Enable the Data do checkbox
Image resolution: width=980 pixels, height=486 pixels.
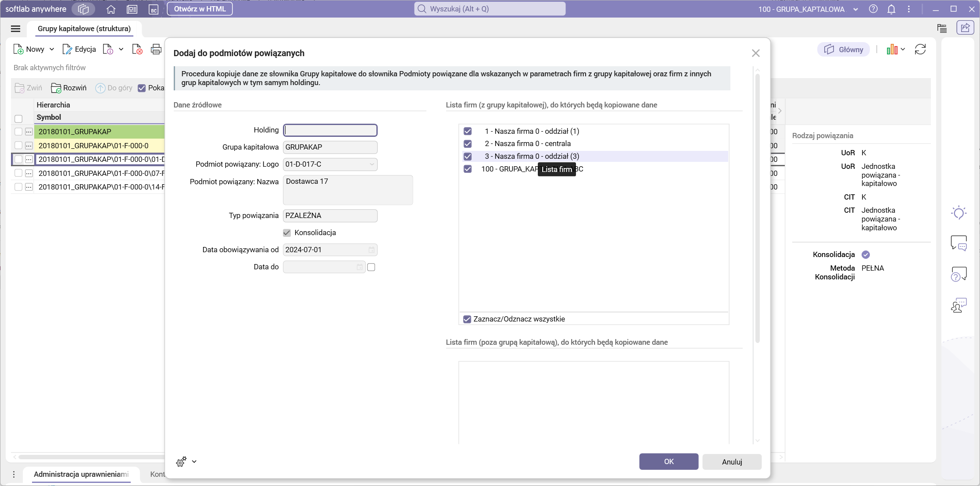pos(371,267)
